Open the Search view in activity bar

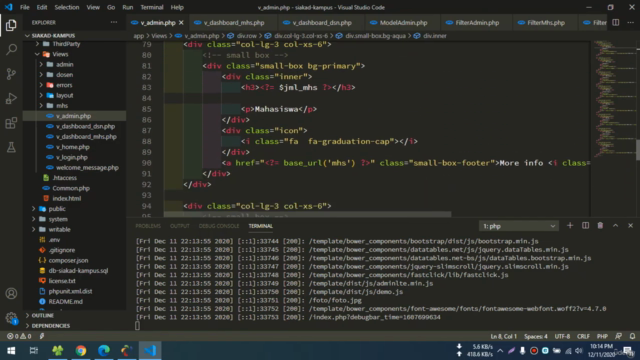pos(11,49)
